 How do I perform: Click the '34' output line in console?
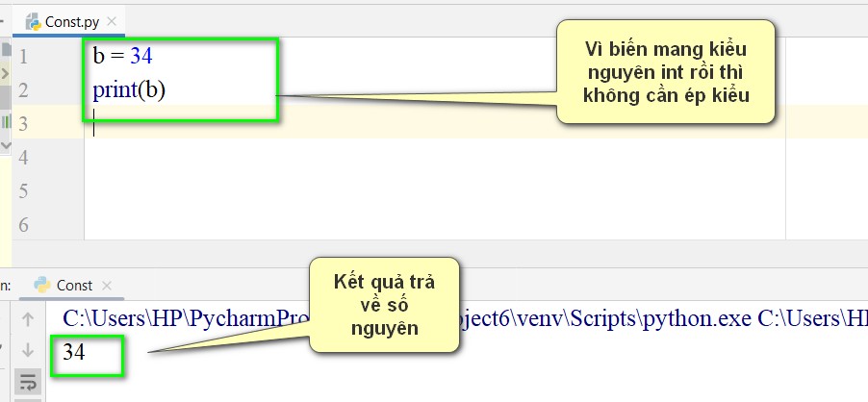pyautogui.click(x=74, y=352)
